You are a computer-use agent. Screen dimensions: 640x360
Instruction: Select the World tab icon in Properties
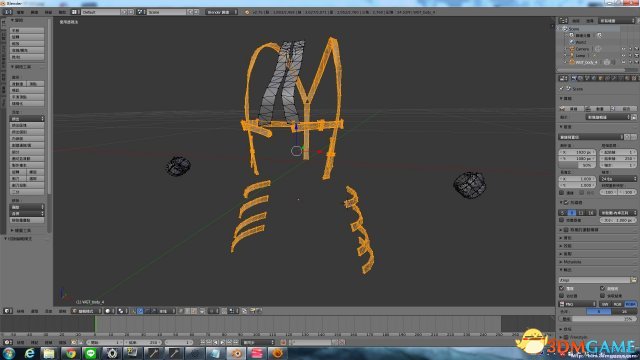click(x=594, y=78)
